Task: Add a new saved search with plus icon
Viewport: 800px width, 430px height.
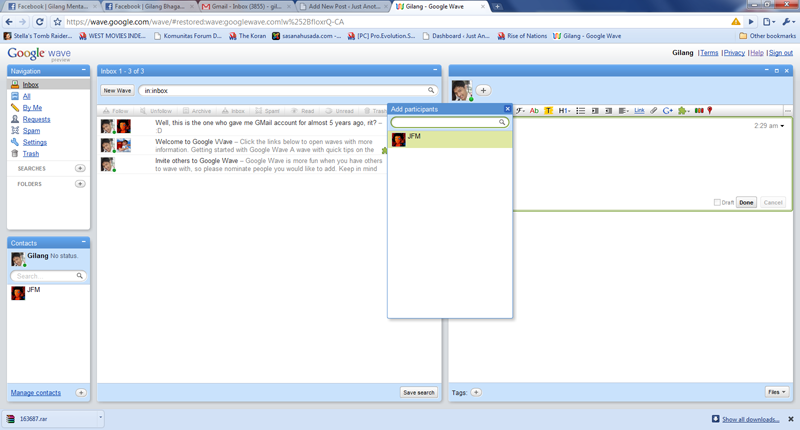Action: pyautogui.click(x=80, y=169)
